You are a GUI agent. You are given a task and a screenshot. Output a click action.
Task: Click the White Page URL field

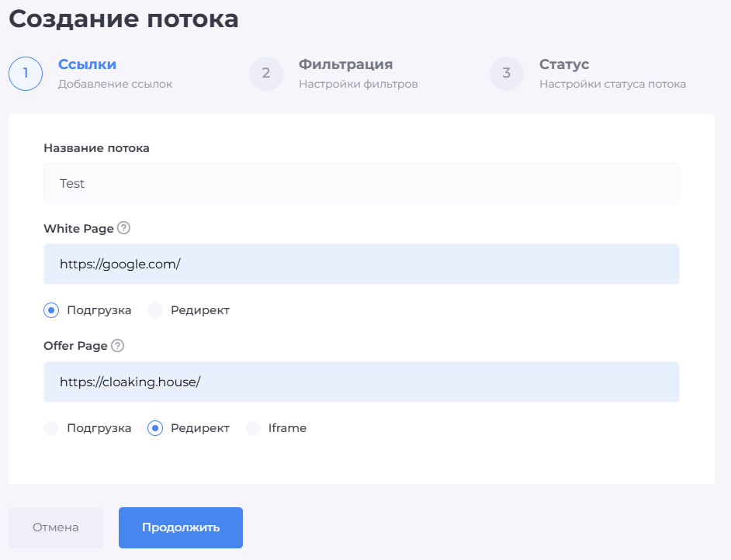point(361,264)
